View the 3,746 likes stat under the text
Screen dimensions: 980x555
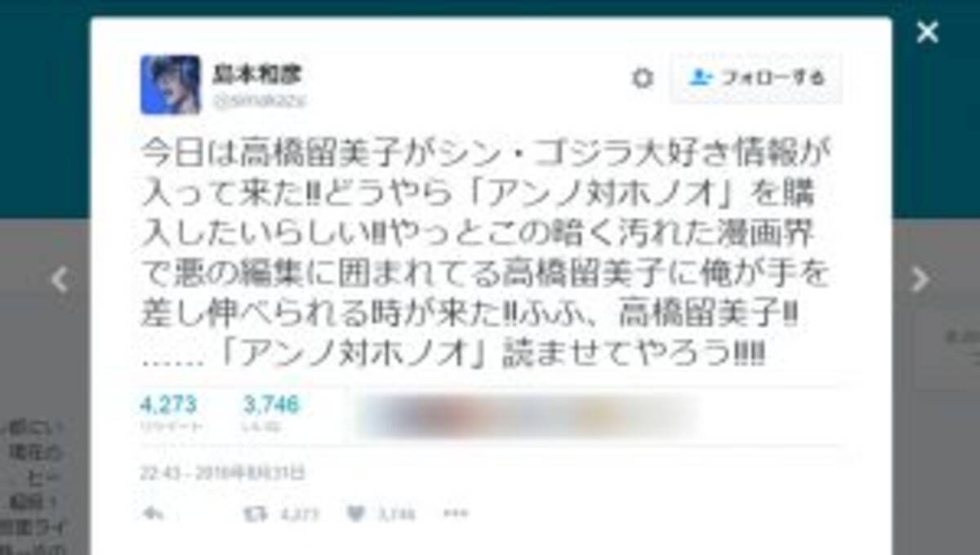click(x=271, y=414)
